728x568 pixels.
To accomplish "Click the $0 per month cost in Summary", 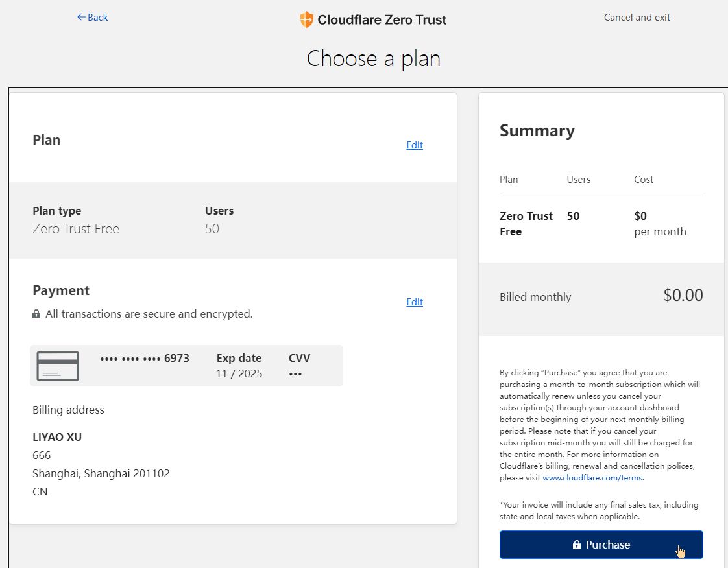I will tap(659, 224).
